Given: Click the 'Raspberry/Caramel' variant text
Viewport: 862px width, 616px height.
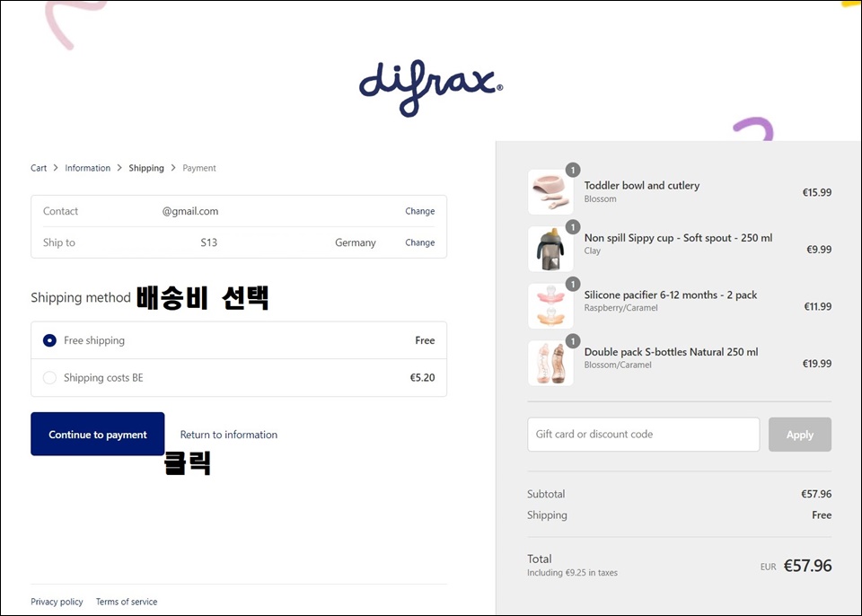Looking at the screenshot, I should [x=620, y=308].
